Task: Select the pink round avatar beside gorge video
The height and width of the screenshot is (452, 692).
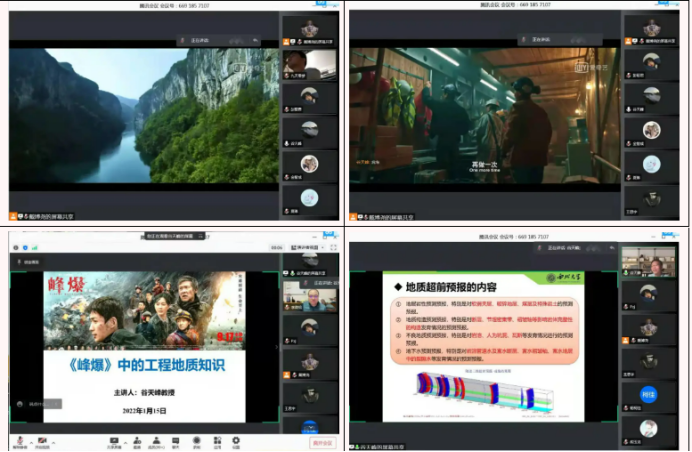Action: click(309, 197)
